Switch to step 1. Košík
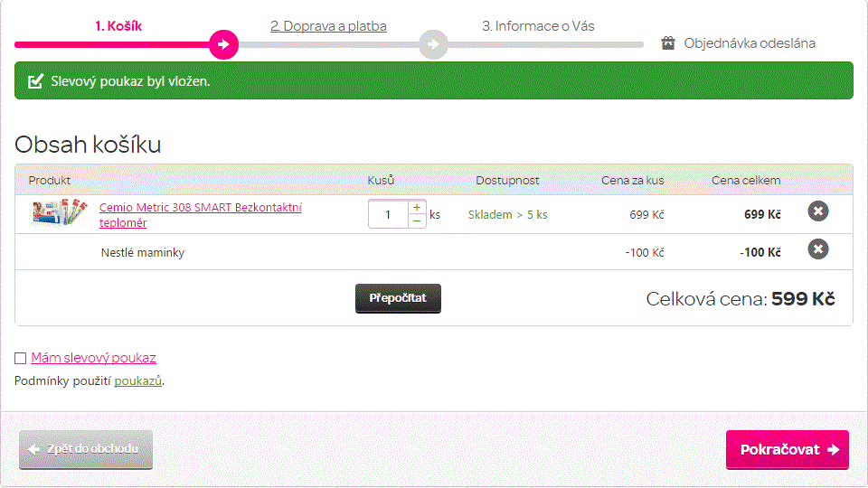Screen dimensions: 868x488 [x=118, y=26]
